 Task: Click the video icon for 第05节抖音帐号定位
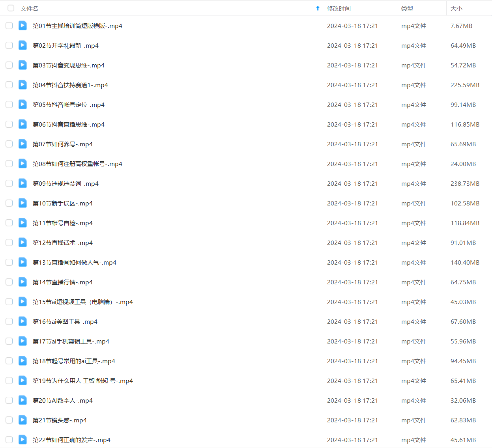click(22, 105)
